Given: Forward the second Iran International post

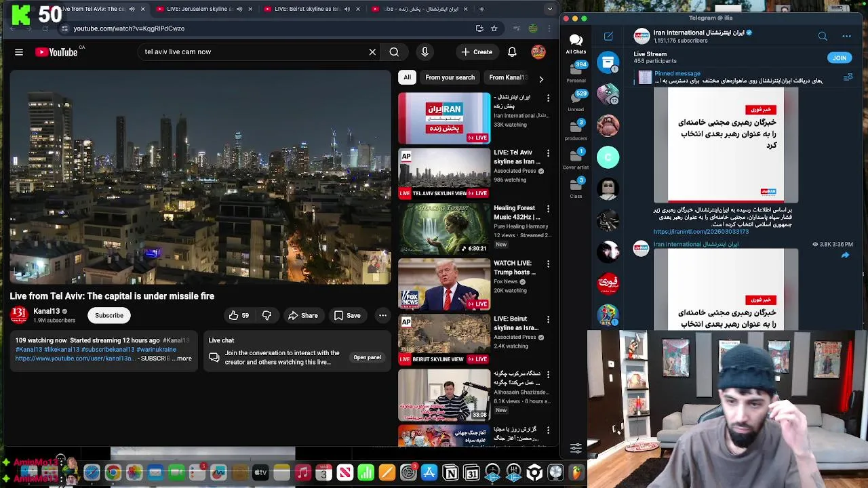Looking at the screenshot, I should pyautogui.click(x=845, y=256).
